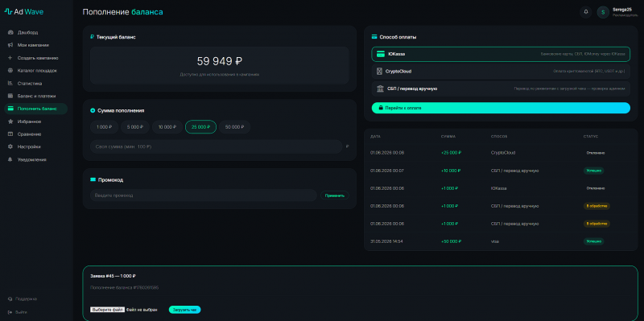Click the headset icon for Поддержка

pyautogui.click(x=10, y=298)
